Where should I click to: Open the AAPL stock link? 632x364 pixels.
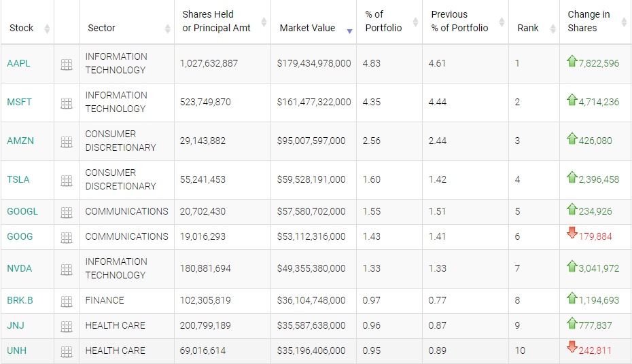[x=18, y=64]
